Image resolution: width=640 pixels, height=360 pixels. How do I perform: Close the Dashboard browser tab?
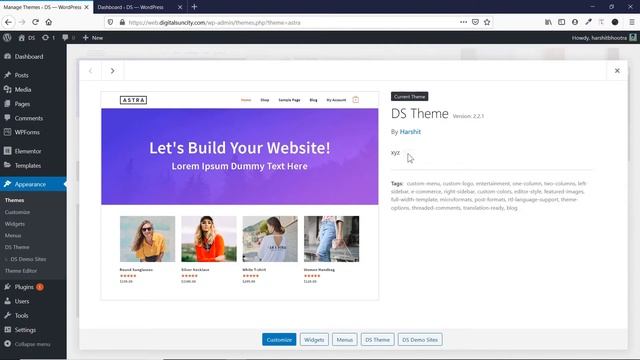(x=180, y=7)
